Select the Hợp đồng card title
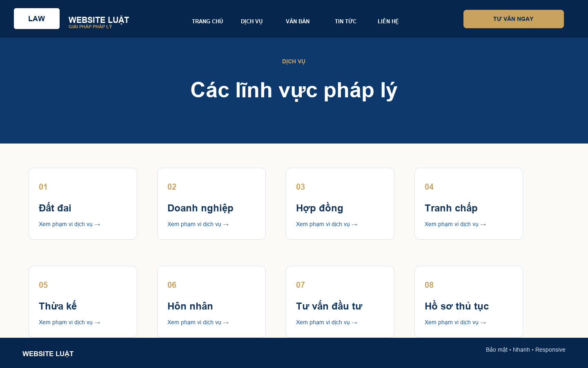This screenshot has width=588, height=368. click(x=319, y=208)
